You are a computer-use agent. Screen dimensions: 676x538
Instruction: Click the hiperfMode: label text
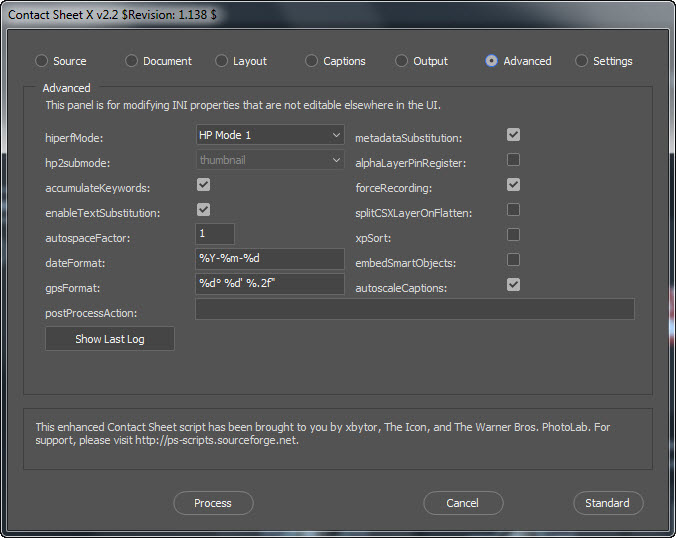[74, 138]
